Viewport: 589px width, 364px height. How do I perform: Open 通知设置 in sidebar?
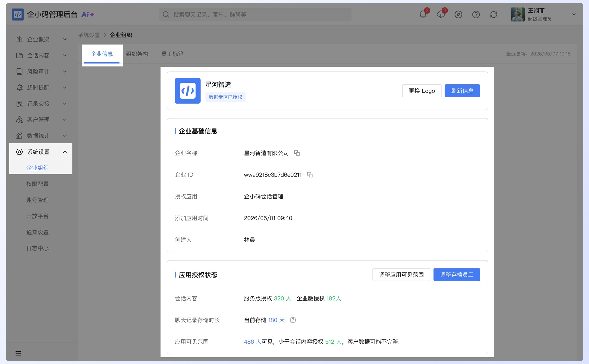38,232
